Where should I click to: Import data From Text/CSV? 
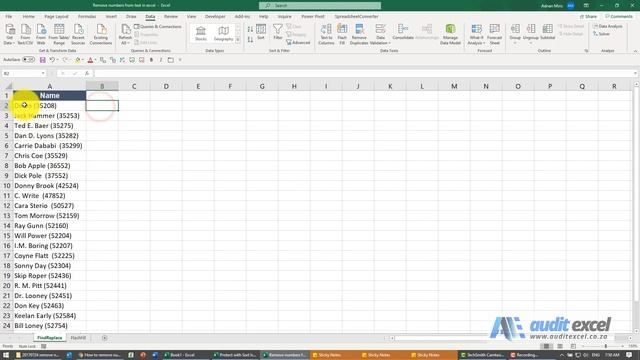[25, 34]
